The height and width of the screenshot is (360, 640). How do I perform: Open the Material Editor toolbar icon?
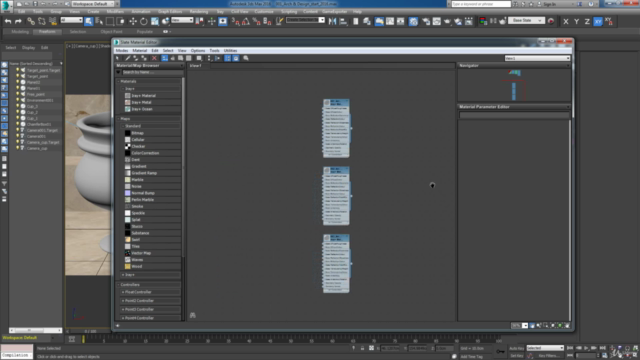click(x=413, y=21)
